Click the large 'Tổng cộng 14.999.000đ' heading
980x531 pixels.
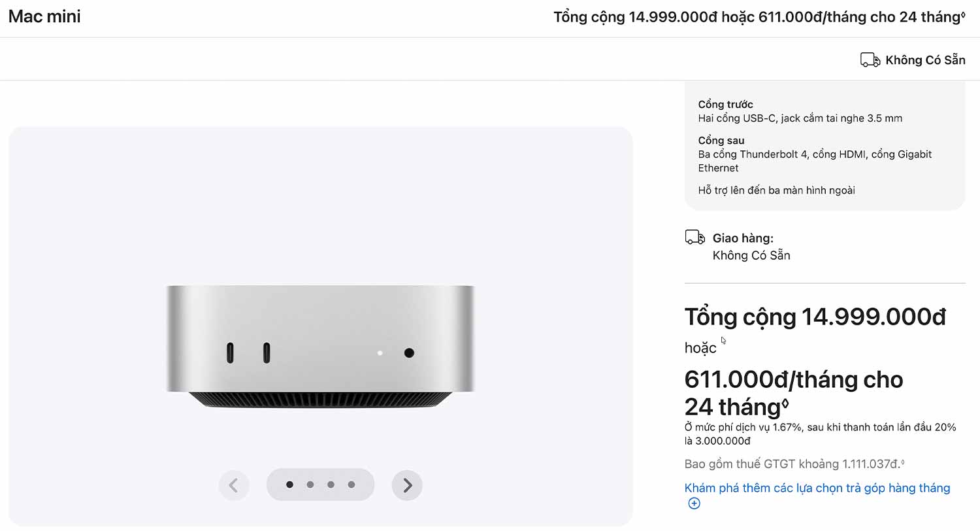(x=815, y=317)
